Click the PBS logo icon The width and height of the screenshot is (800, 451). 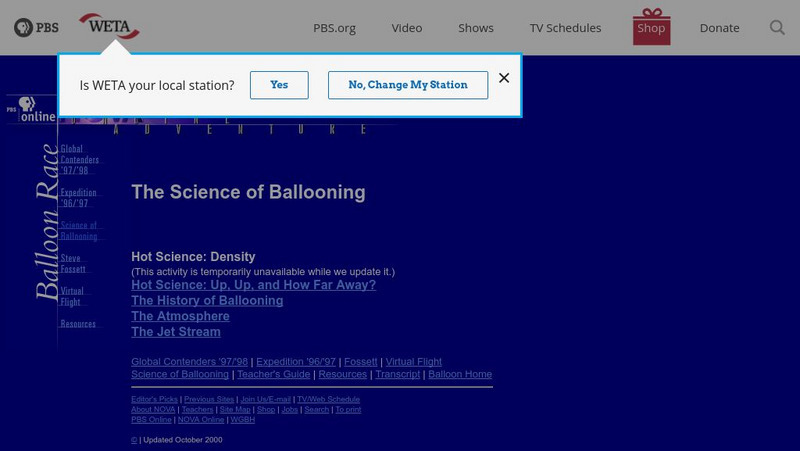tap(36, 28)
